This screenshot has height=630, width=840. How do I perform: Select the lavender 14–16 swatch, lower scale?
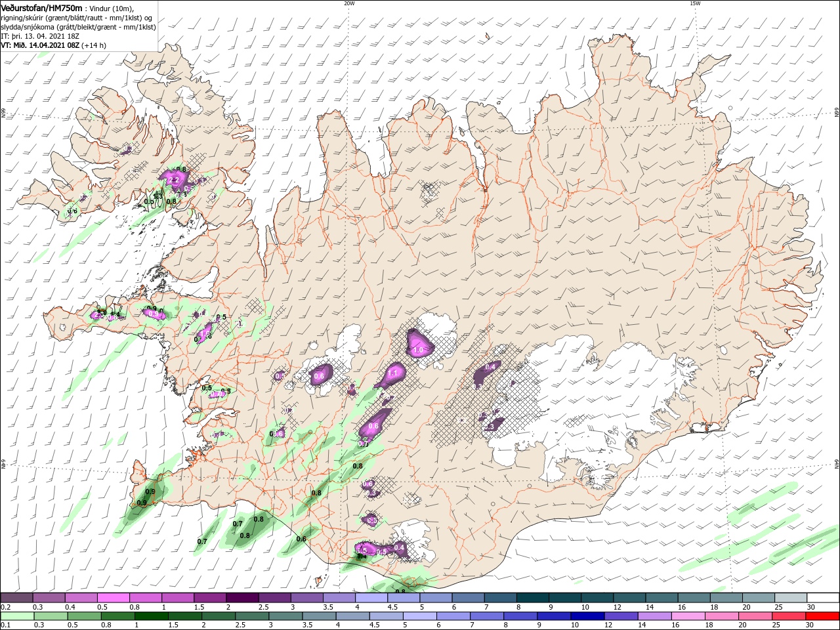[x=655, y=617]
